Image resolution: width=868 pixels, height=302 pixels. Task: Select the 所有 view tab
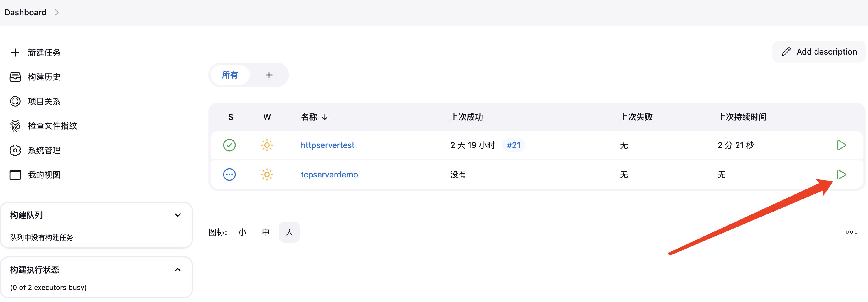[230, 75]
